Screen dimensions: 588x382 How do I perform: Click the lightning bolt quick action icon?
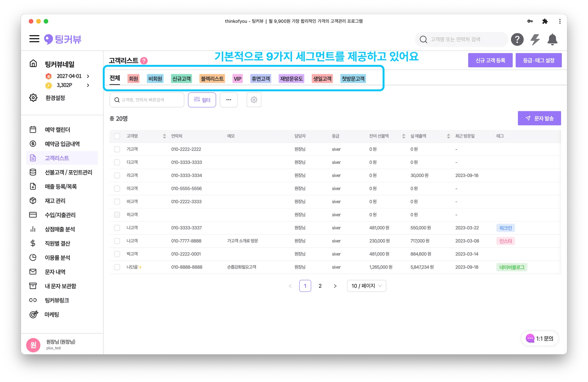(535, 39)
